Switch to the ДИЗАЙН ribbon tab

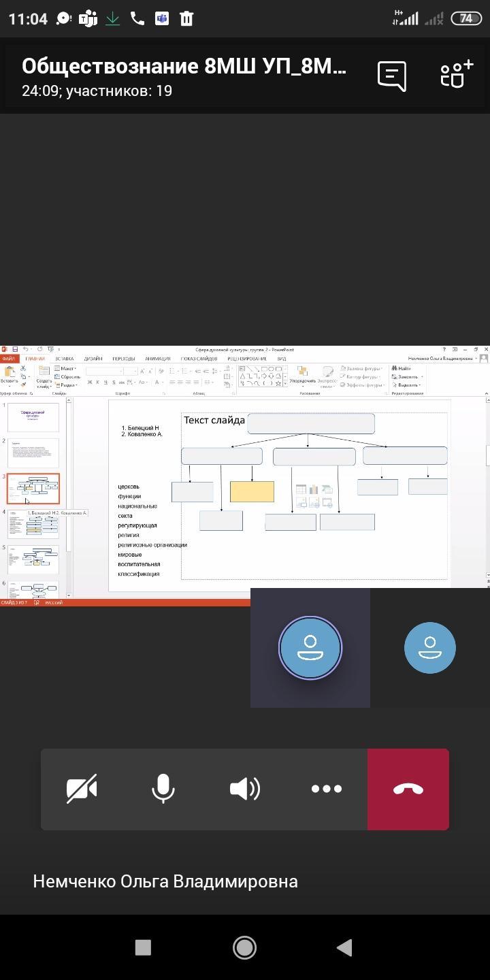[93, 359]
